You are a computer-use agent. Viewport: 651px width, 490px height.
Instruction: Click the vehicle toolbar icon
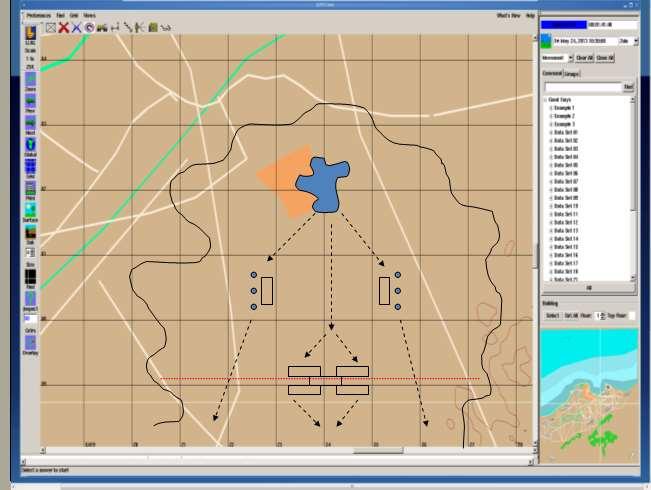click(x=102, y=28)
